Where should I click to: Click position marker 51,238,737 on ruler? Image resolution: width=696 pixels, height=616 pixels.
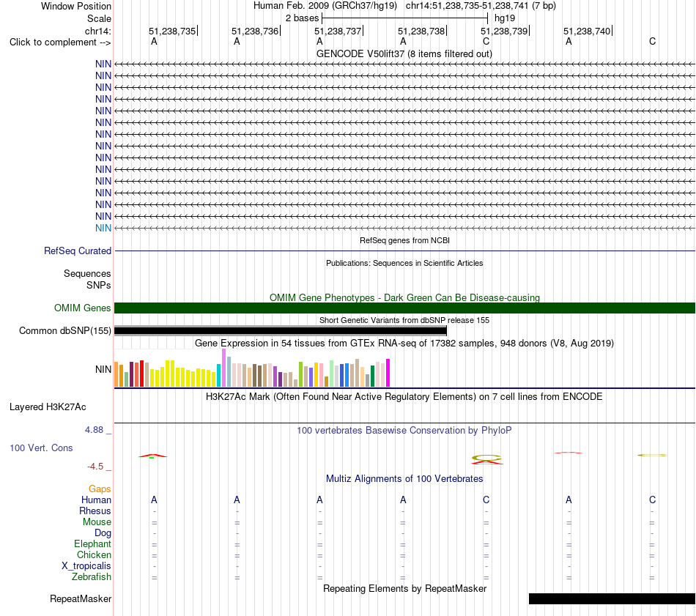pyautogui.click(x=338, y=31)
